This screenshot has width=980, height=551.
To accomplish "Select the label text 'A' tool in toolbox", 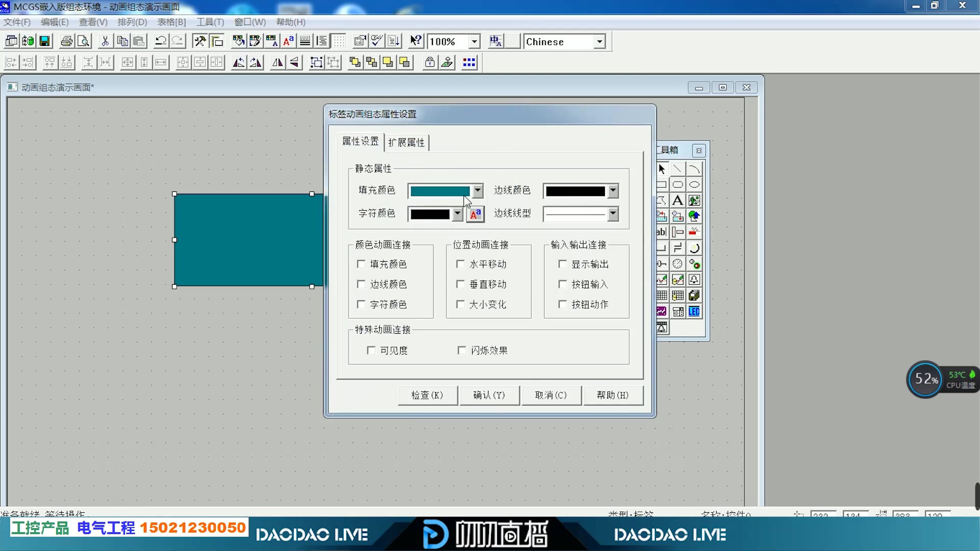I will 677,201.
